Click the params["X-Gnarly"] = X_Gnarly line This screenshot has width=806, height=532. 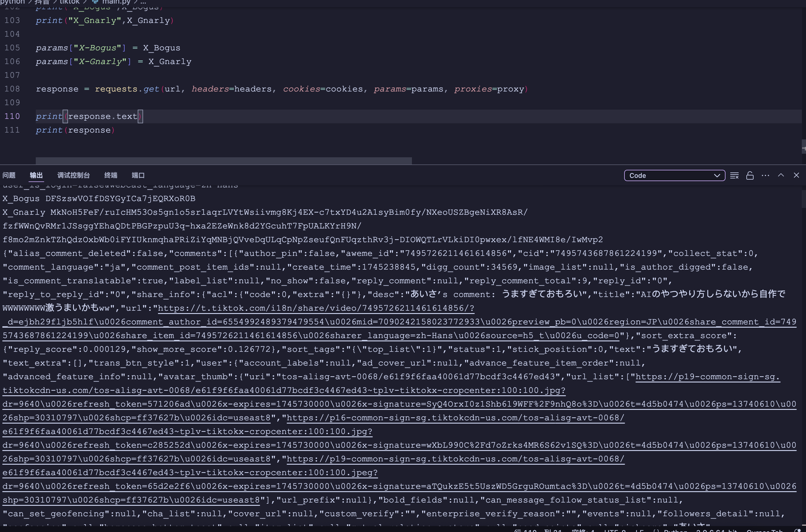(113, 61)
